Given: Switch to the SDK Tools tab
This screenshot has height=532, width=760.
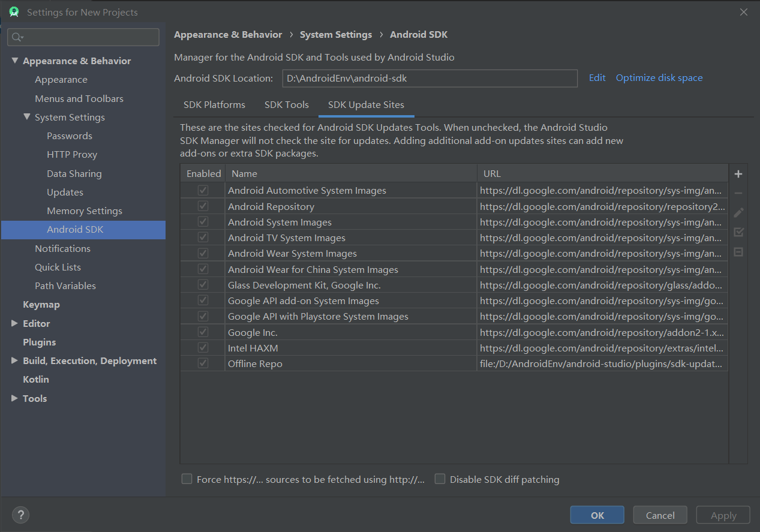Looking at the screenshot, I should [287, 105].
